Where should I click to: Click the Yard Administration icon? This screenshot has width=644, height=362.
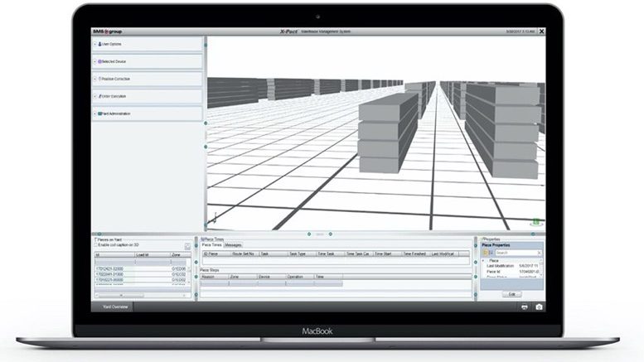click(99, 113)
